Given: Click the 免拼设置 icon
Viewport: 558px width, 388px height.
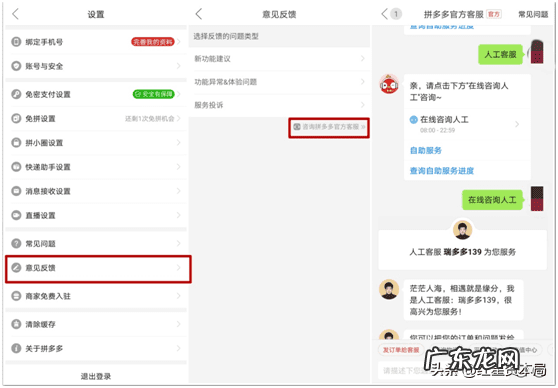Looking at the screenshot, I should point(16,119).
